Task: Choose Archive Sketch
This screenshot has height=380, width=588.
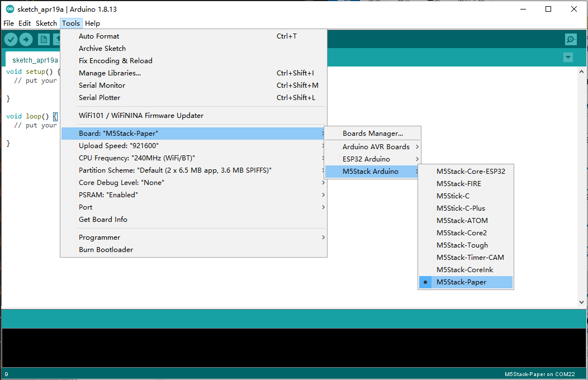Action: (193, 49)
